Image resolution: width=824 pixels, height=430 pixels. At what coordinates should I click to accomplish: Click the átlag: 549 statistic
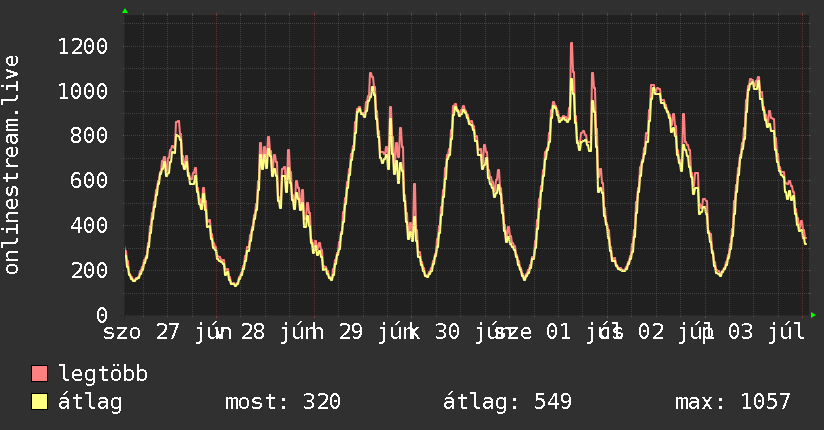(507, 402)
